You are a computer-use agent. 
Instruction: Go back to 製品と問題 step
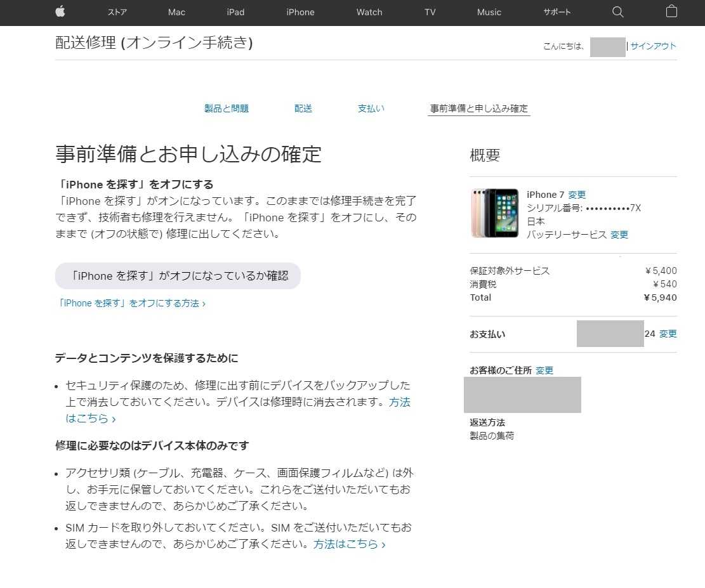227,108
